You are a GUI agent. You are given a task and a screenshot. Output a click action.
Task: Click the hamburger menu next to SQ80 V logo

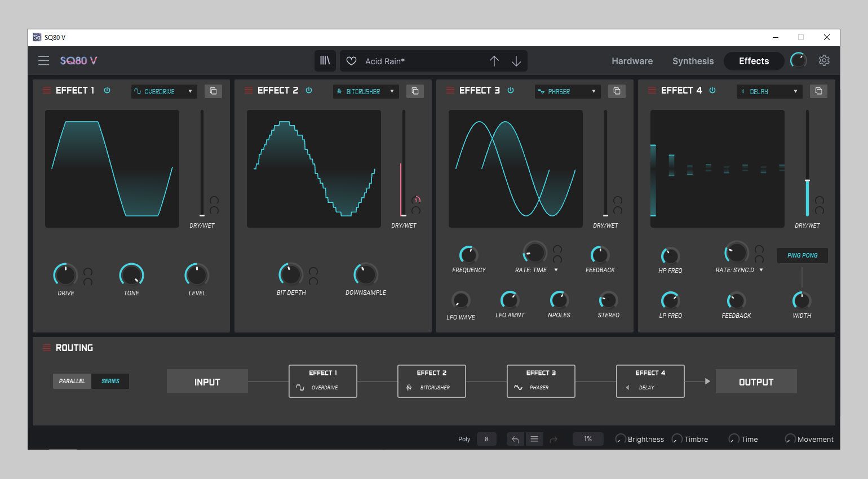[x=43, y=60]
